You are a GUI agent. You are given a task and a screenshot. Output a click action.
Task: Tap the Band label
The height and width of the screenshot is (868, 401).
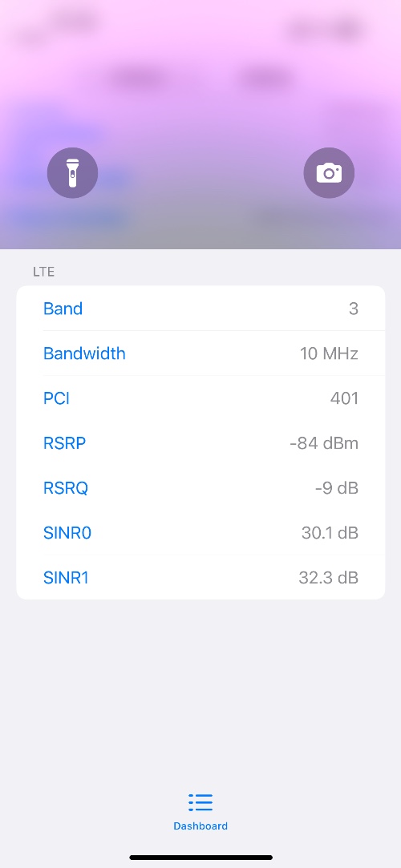(x=63, y=309)
